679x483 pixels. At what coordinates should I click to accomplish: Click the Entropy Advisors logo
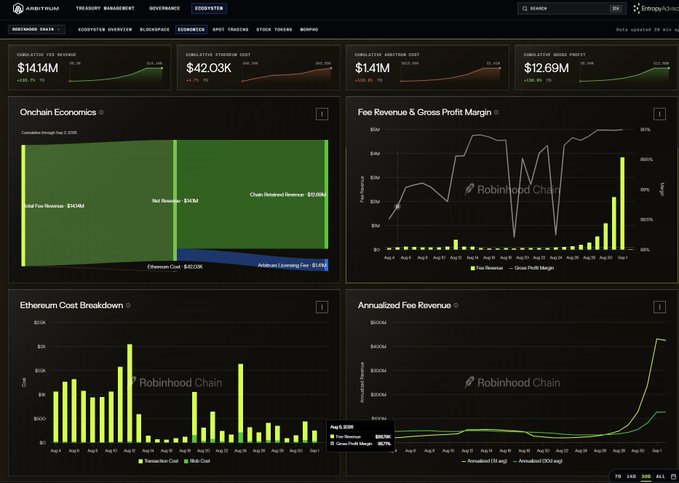click(656, 8)
